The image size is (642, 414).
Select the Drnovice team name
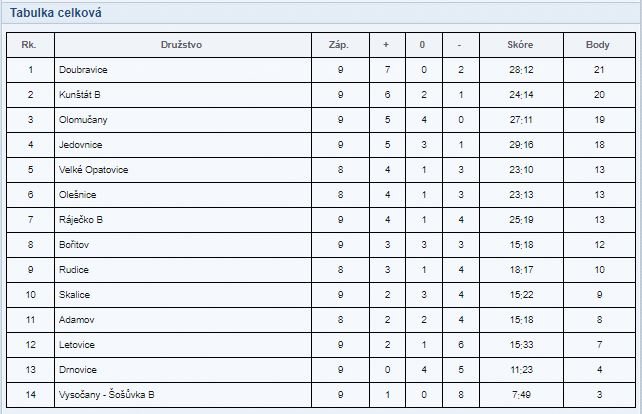coord(78,369)
